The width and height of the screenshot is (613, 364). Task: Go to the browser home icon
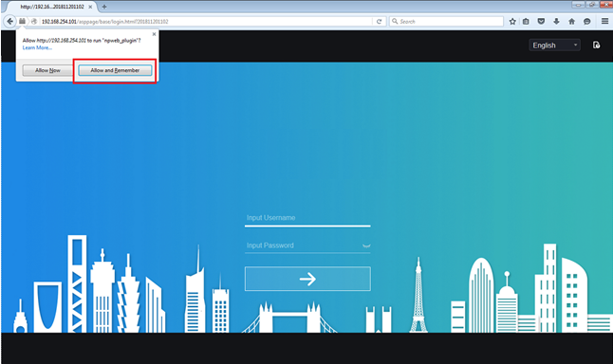point(571,22)
